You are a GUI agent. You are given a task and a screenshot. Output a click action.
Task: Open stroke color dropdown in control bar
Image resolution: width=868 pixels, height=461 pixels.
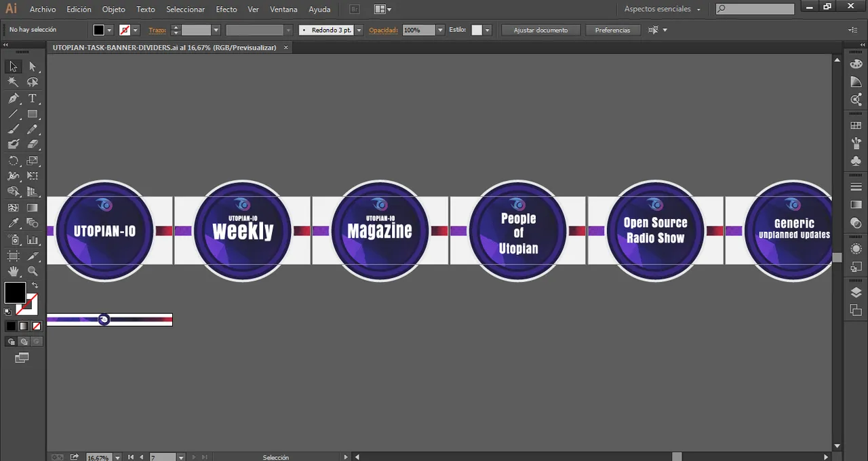point(135,31)
